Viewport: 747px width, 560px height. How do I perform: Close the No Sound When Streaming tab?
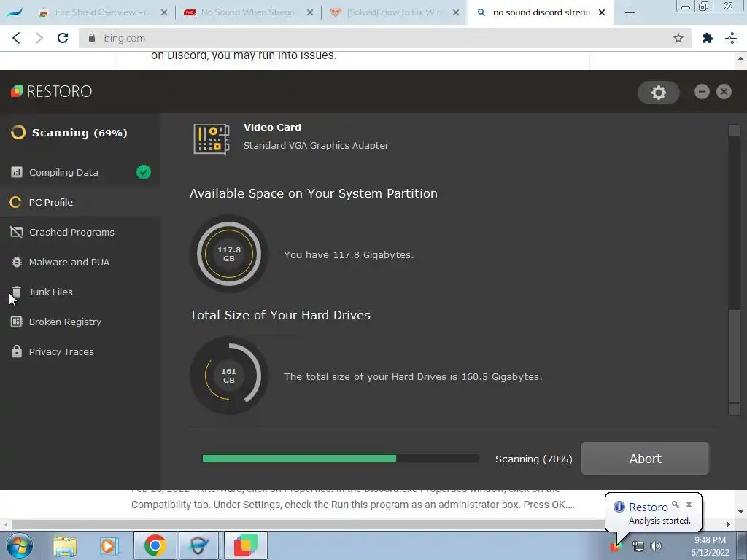pyautogui.click(x=310, y=12)
